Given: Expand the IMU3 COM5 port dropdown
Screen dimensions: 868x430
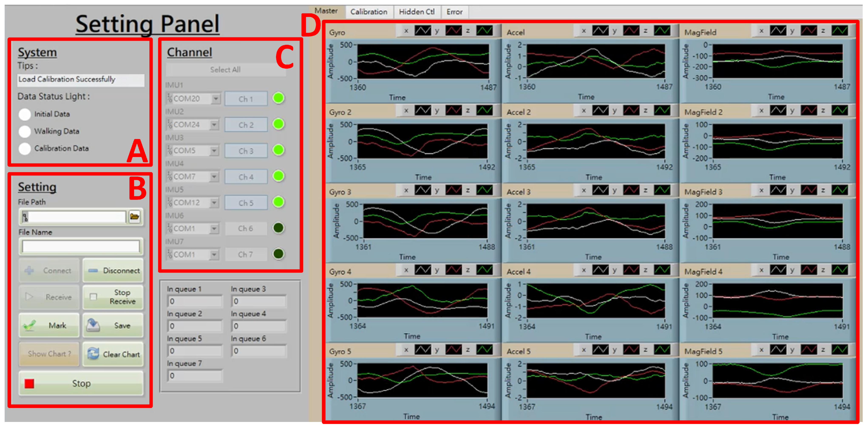Looking at the screenshot, I should pos(214,150).
